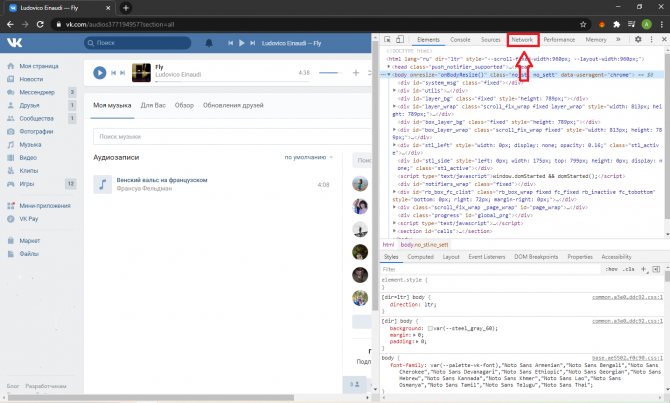Image resolution: width=670 pixels, height=403 pixels.
Task: Open the VK notifications bell
Action: point(209,43)
